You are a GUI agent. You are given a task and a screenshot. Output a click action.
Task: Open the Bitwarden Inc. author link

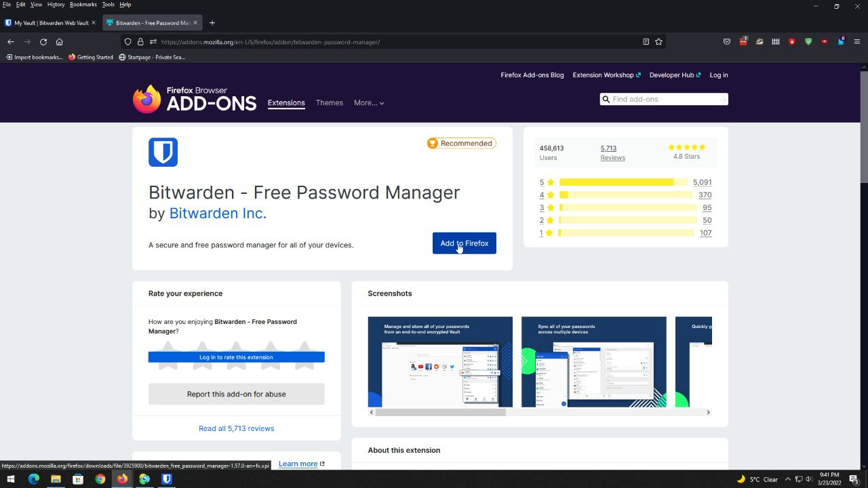coord(218,213)
